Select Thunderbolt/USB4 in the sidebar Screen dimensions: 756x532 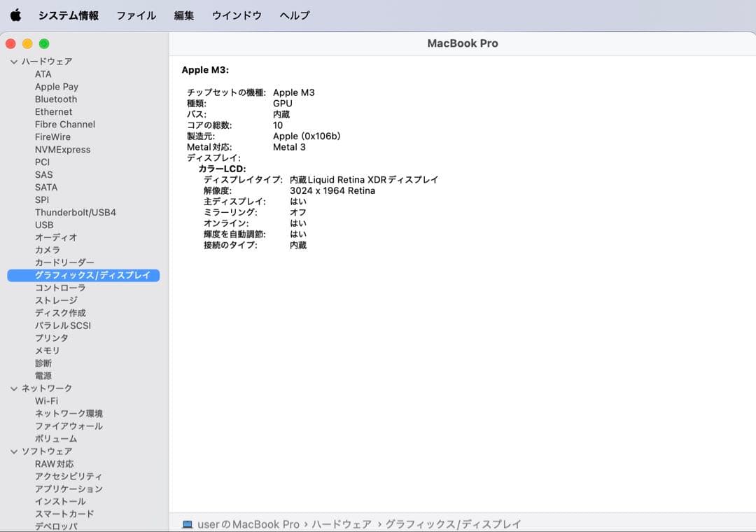pyautogui.click(x=75, y=212)
